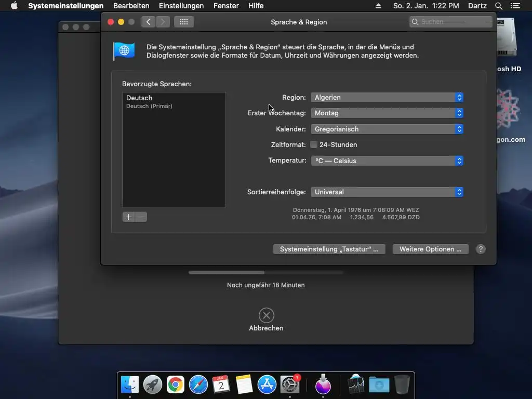Show all preferences grid button
532x399 pixels.
(184, 22)
